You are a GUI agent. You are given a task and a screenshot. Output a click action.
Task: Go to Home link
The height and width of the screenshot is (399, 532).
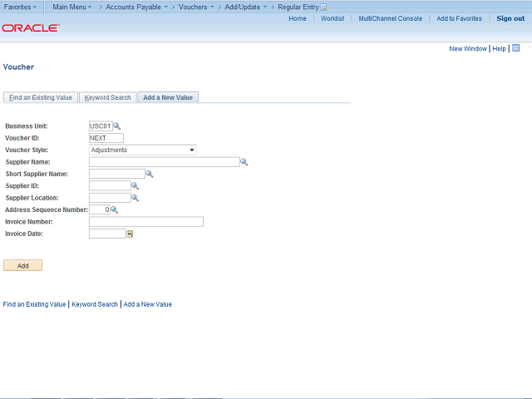(298, 18)
